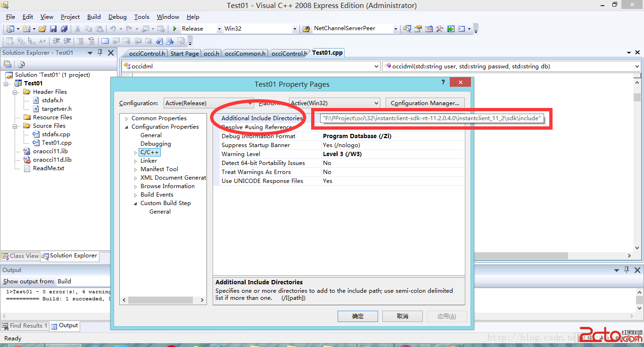Click the Clear Bookmarks toolbar icon
644x347 pixels.
click(181, 41)
